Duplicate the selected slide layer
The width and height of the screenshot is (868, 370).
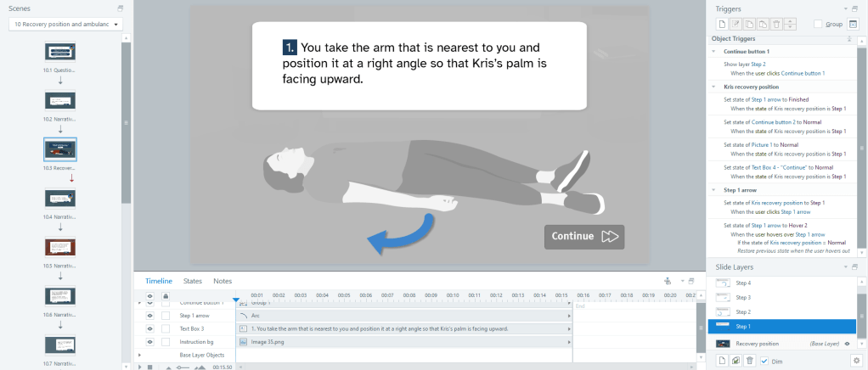736,361
